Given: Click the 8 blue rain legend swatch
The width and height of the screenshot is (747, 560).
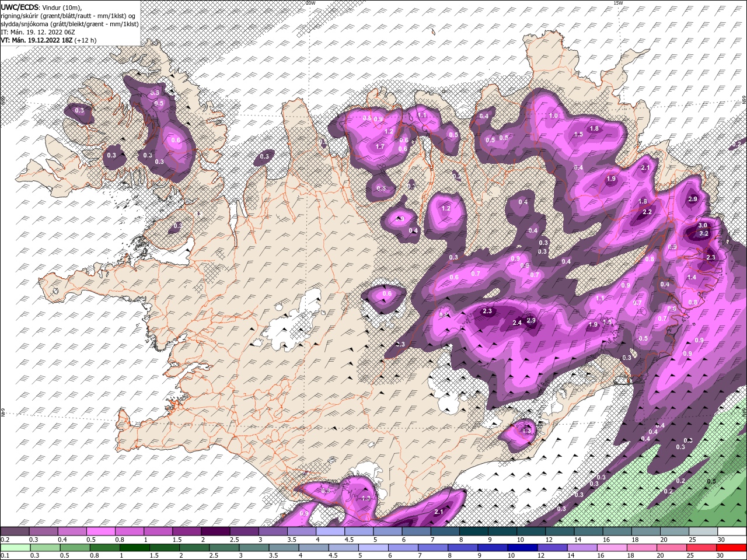Looking at the screenshot, I should pos(464,548).
